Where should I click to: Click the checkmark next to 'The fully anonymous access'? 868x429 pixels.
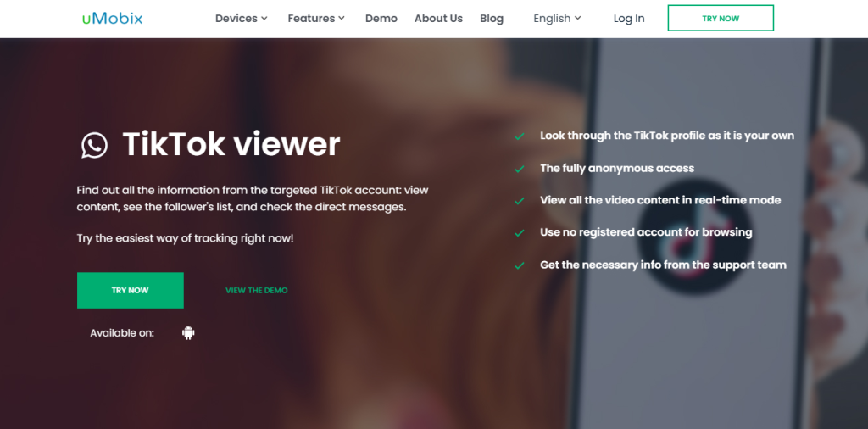(x=520, y=169)
